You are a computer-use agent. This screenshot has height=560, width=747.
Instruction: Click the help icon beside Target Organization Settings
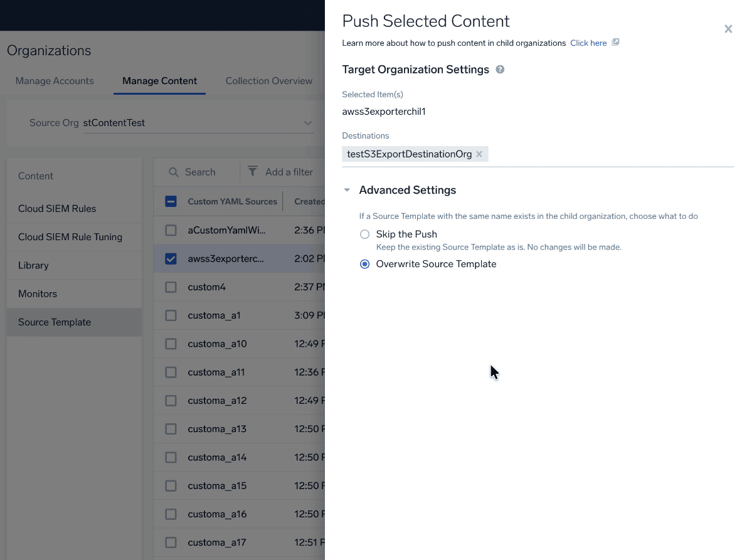(x=500, y=70)
